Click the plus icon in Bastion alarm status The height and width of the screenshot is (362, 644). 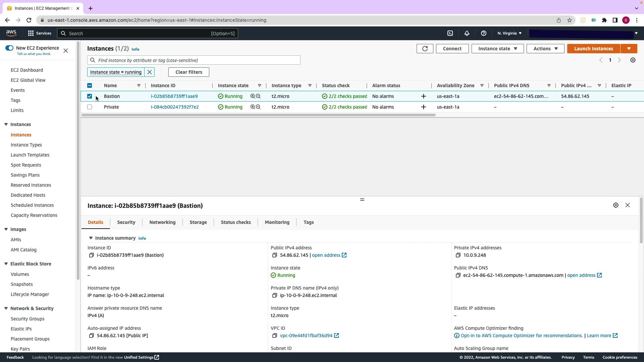coord(423,96)
